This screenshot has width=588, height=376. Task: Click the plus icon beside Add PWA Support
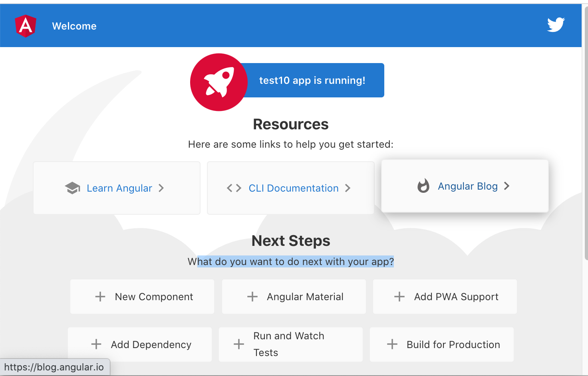(399, 297)
